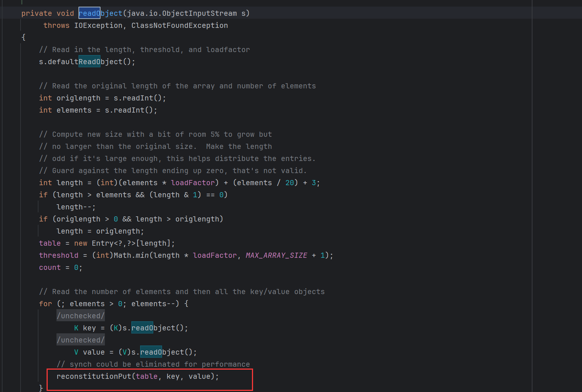582x392 pixels.
Task: Click the 'Read the number of elements' comment
Action: pyautogui.click(x=182, y=292)
